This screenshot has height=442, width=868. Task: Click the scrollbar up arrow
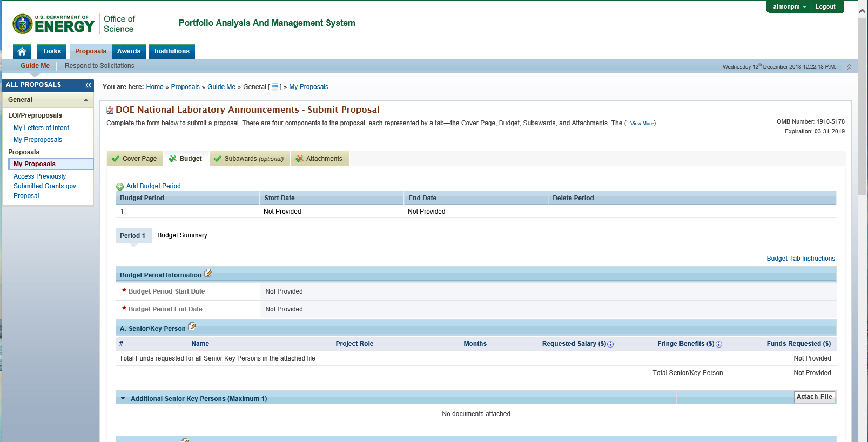click(863, 10)
